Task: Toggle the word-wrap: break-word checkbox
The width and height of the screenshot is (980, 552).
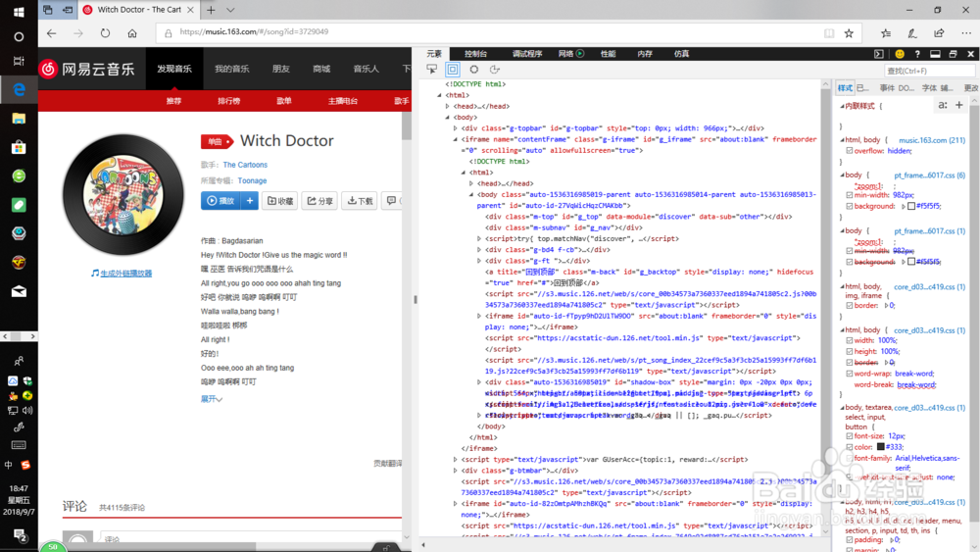Action: (850, 374)
